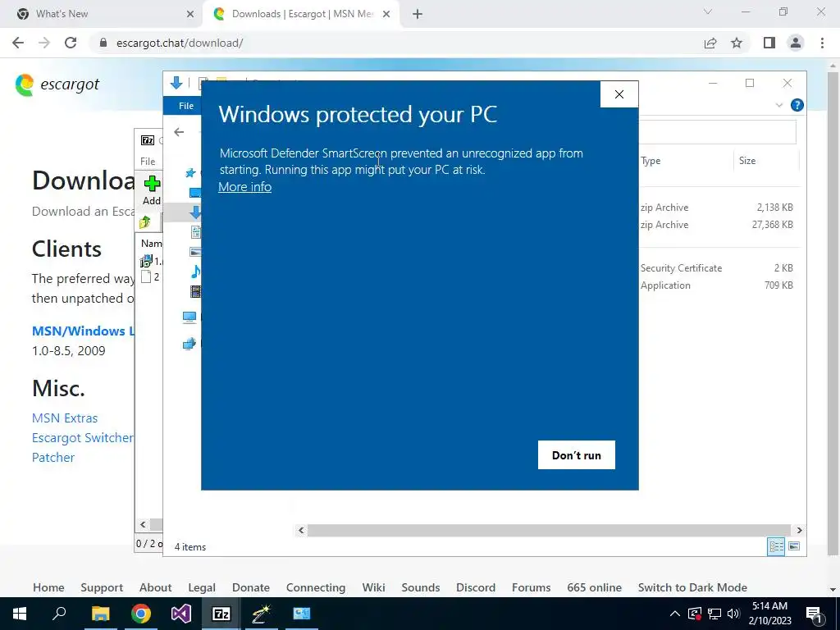Click the Downloads title bar icon in Explorer
Viewport: 840px width, 630px height.
click(176, 83)
